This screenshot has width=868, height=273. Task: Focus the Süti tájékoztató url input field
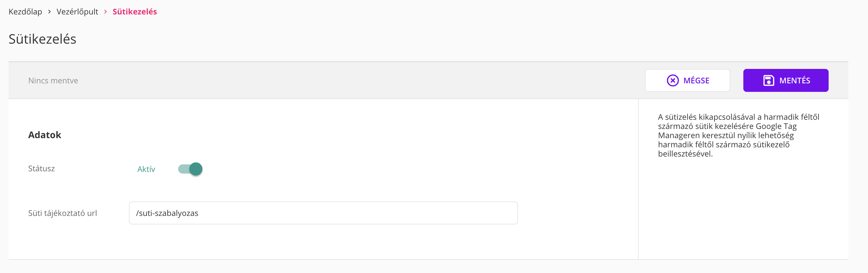[323, 213]
